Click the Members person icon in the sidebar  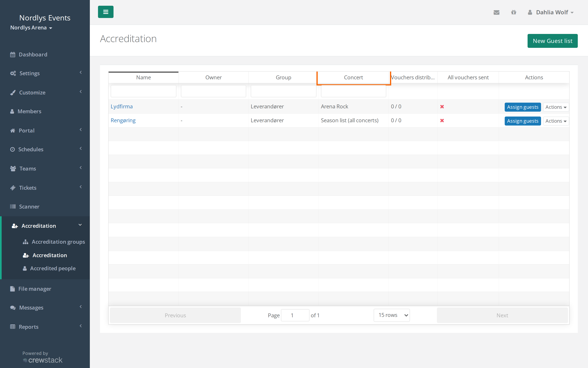pyautogui.click(x=12, y=111)
